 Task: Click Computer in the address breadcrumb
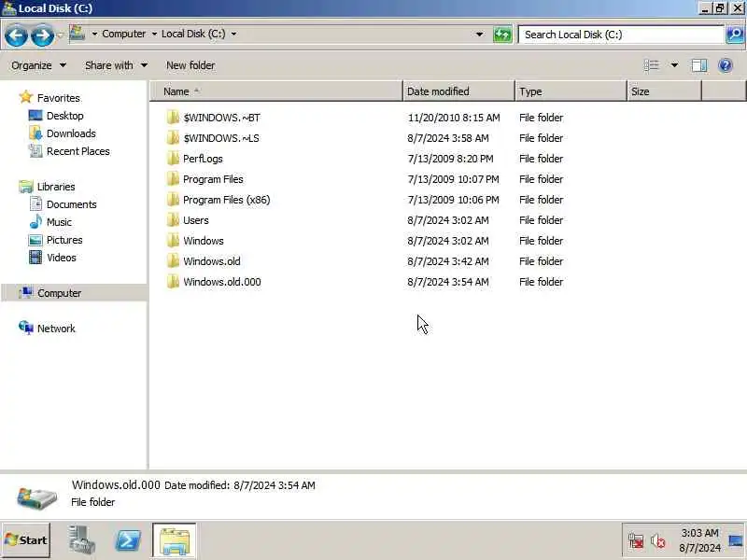click(x=123, y=34)
